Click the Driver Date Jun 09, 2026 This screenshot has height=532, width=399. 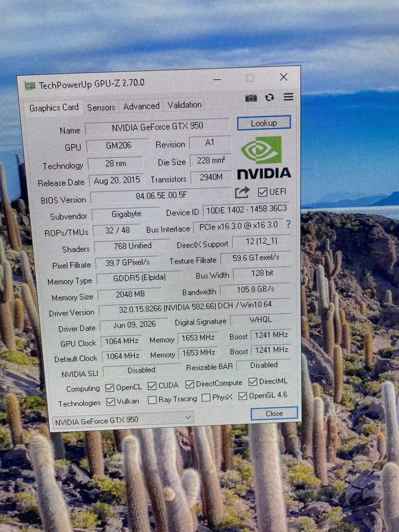pyautogui.click(x=134, y=325)
